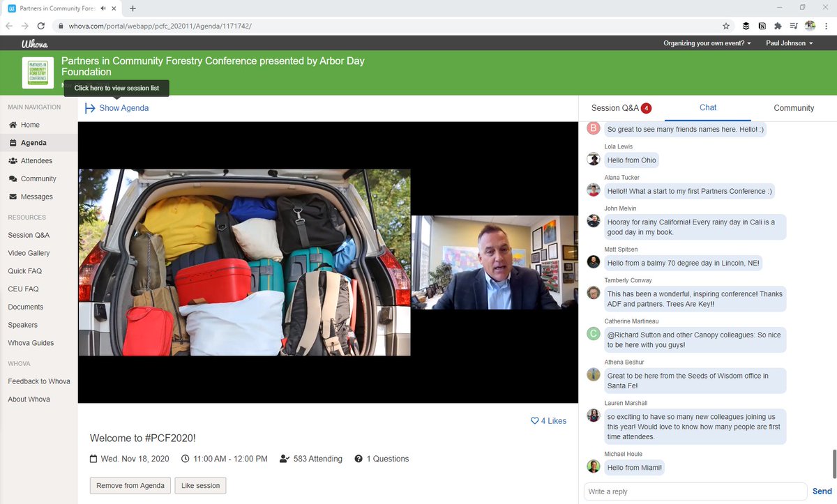The width and height of the screenshot is (837, 504).
Task: Click the browser address bar URL
Action: (160, 26)
